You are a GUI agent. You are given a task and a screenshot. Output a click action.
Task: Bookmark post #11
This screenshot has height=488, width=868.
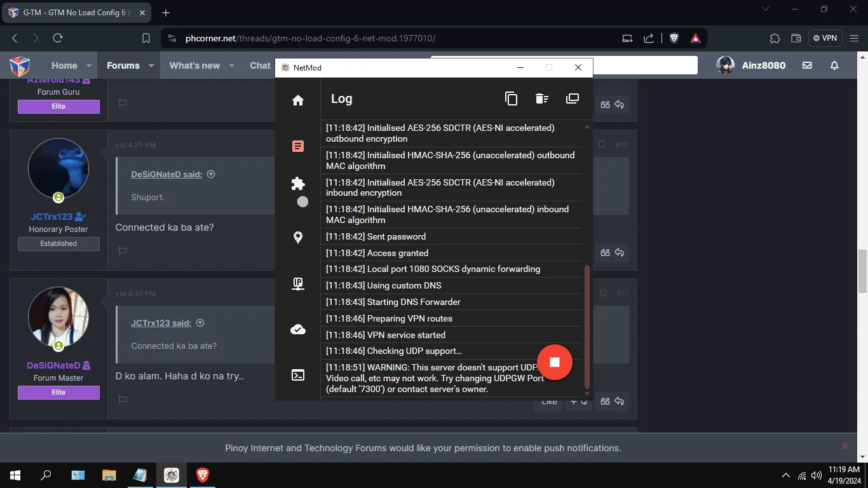(x=602, y=294)
